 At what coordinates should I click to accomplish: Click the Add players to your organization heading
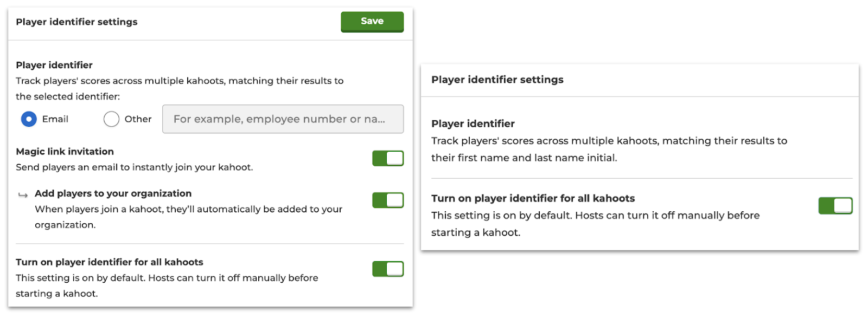113,193
